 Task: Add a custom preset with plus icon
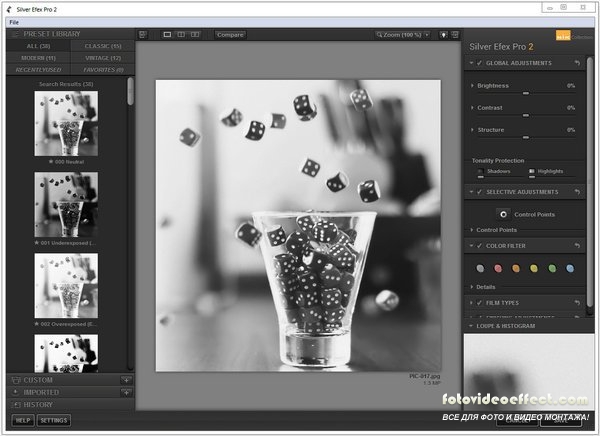coord(126,380)
